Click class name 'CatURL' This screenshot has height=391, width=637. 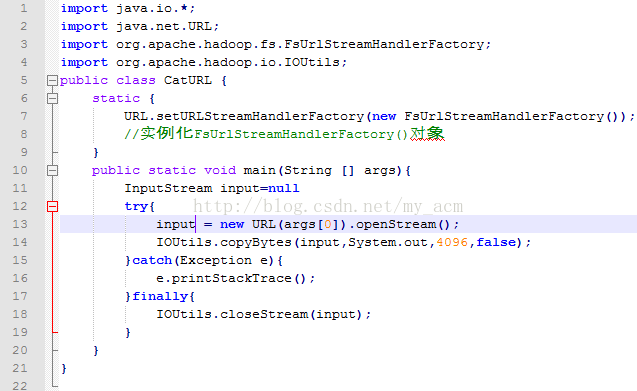click(188, 80)
